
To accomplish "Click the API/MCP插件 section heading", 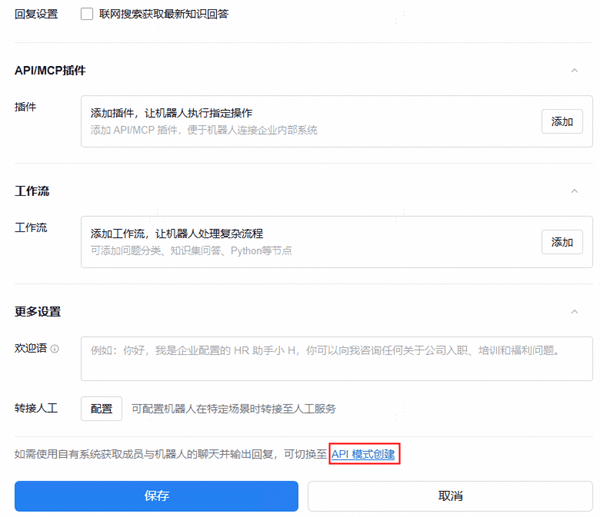I will [x=50, y=70].
